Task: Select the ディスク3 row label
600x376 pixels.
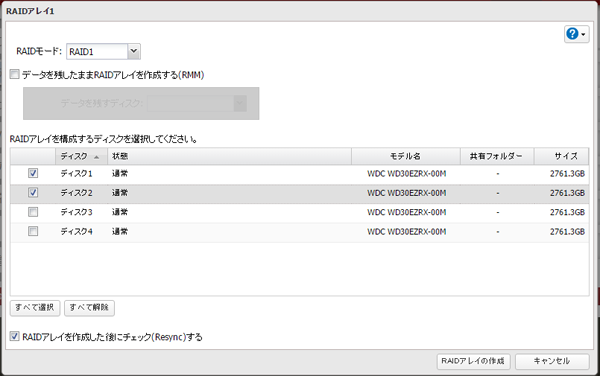Action: [x=76, y=212]
